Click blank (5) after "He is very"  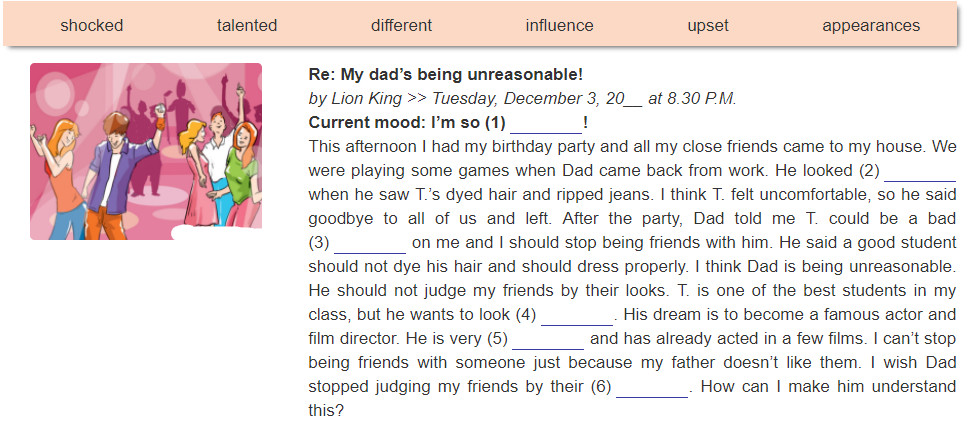pos(548,339)
